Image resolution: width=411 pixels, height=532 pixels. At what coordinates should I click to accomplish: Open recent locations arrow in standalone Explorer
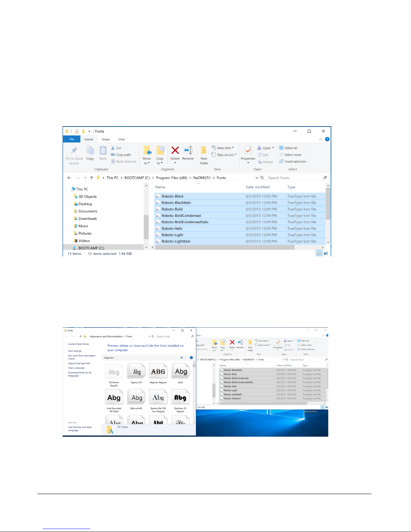pyautogui.click(x=85, y=178)
